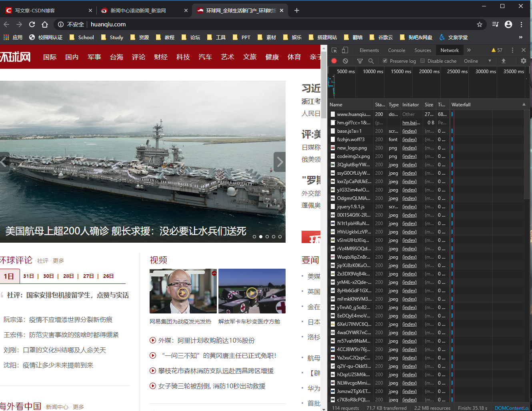Click the import HAR upload arrow icon
Screen dimensions: 532x411
click(504, 61)
